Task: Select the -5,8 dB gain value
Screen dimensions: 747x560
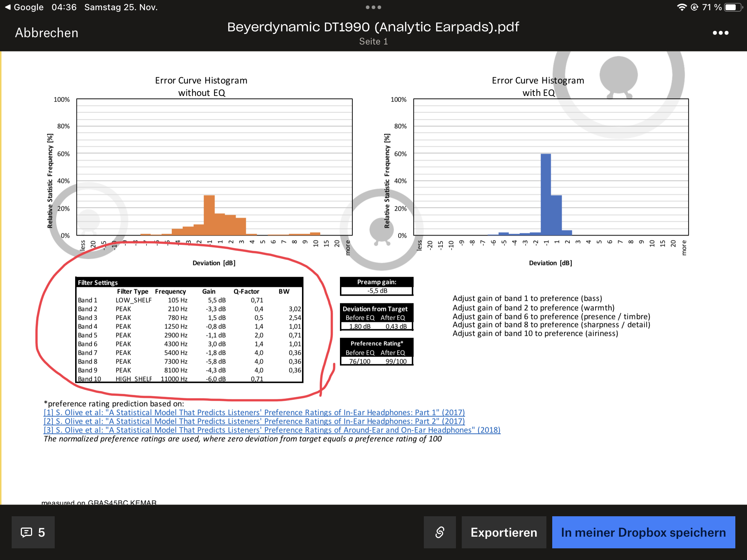Action: (x=216, y=361)
